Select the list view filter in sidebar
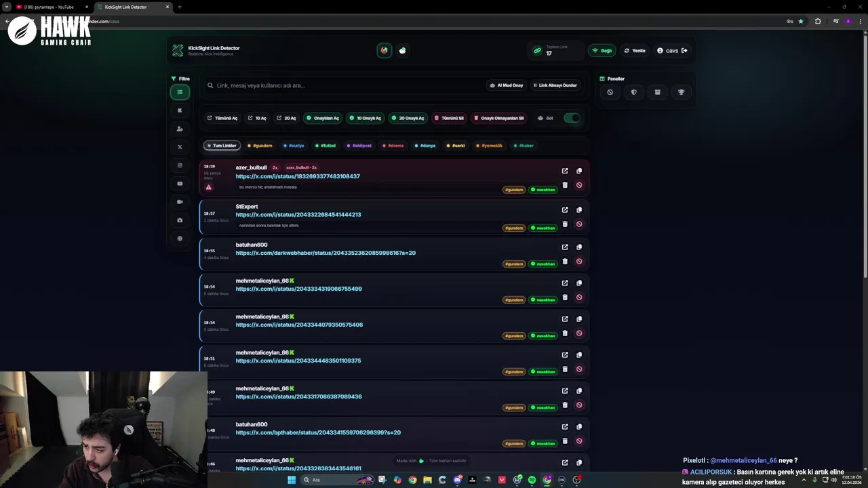This screenshot has height=488, width=868. point(180,92)
